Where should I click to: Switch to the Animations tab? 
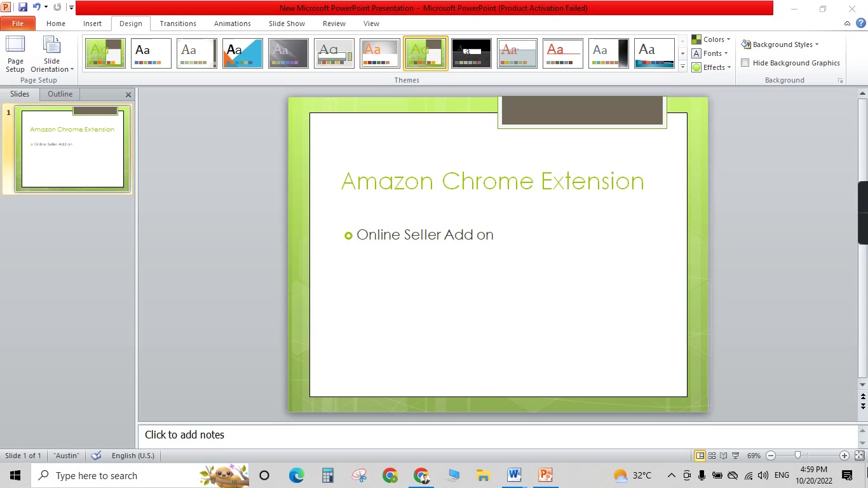click(x=233, y=24)
